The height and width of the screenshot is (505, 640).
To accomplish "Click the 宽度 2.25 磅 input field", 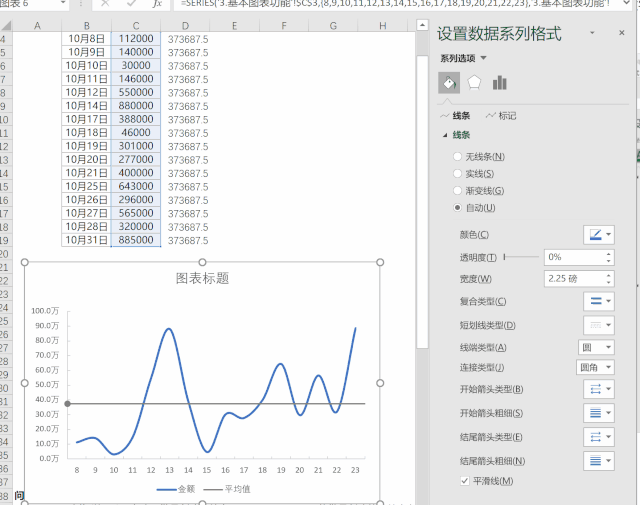I will pyautogui.click(x=574, y=279).
